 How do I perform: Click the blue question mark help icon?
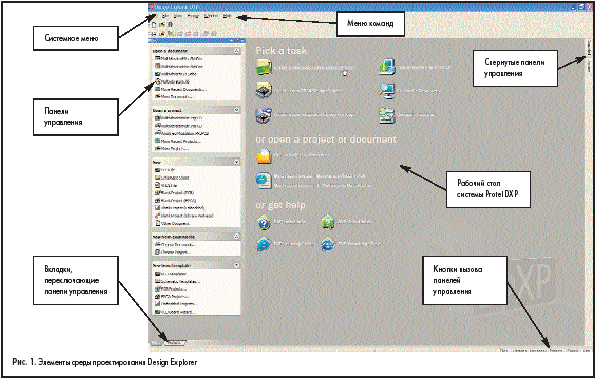pos(263,222)
